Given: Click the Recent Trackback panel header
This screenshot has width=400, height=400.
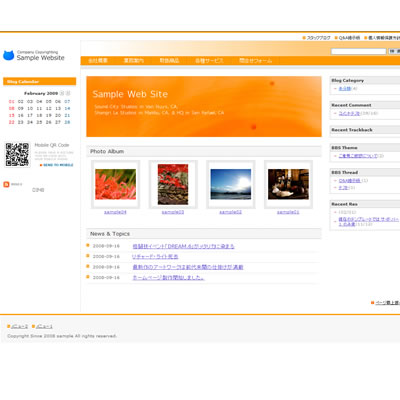Looking at the screenshot, I should point(365,130).
